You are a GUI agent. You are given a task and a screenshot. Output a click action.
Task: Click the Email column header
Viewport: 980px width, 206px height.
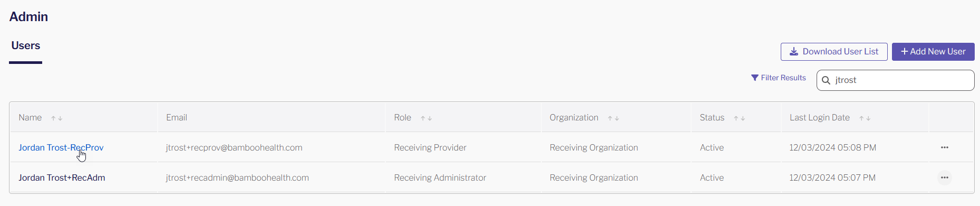pyautogui.click(x=177, y=117)
